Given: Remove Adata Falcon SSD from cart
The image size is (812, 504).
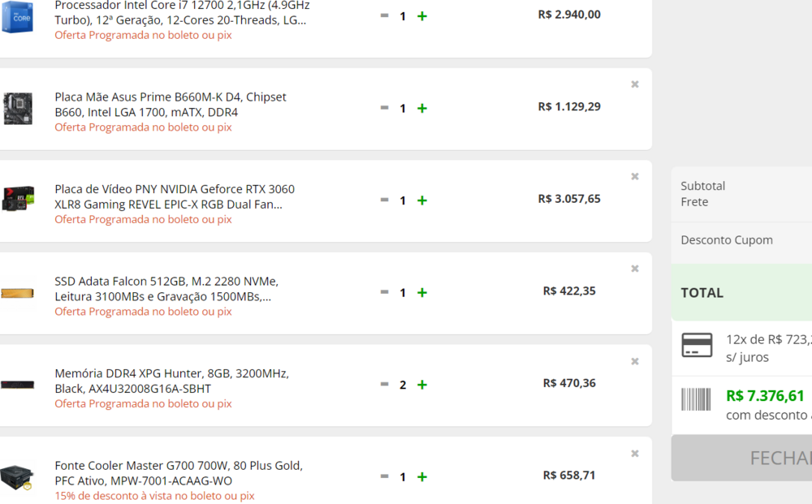Looking at the screenshot, I should coord(635,269).
